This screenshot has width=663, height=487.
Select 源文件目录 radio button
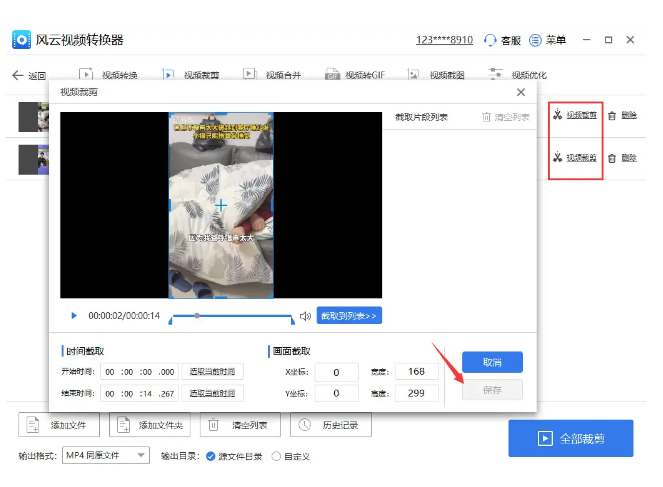[x=210, y=457]
